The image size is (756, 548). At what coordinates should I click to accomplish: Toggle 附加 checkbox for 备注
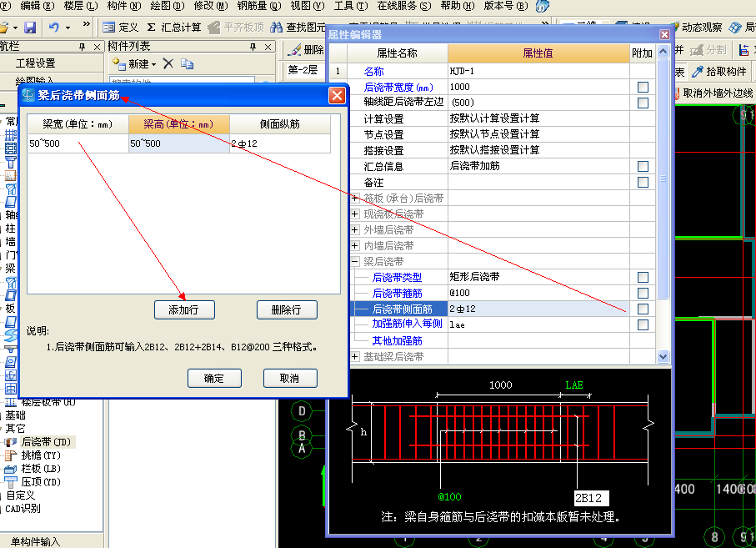point(643,183)
